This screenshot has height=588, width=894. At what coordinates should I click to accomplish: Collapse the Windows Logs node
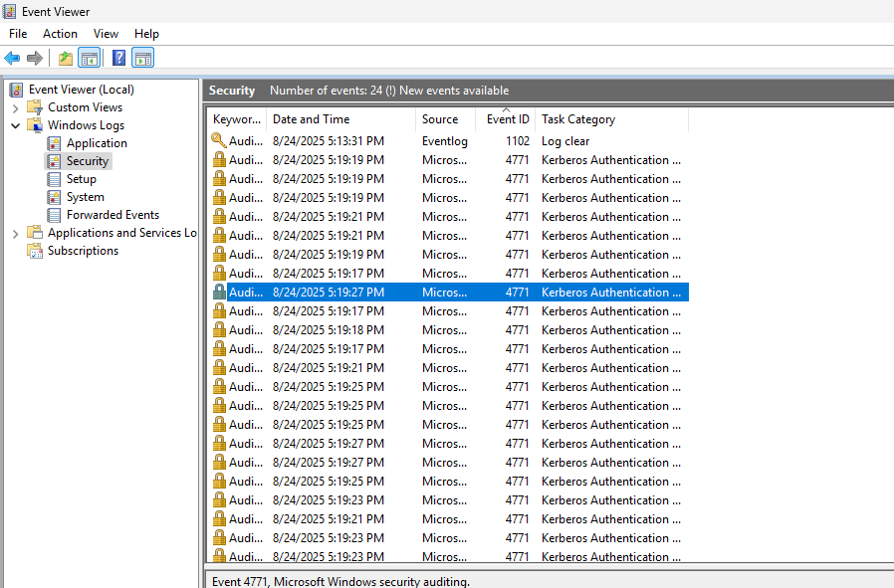point(16,125)
